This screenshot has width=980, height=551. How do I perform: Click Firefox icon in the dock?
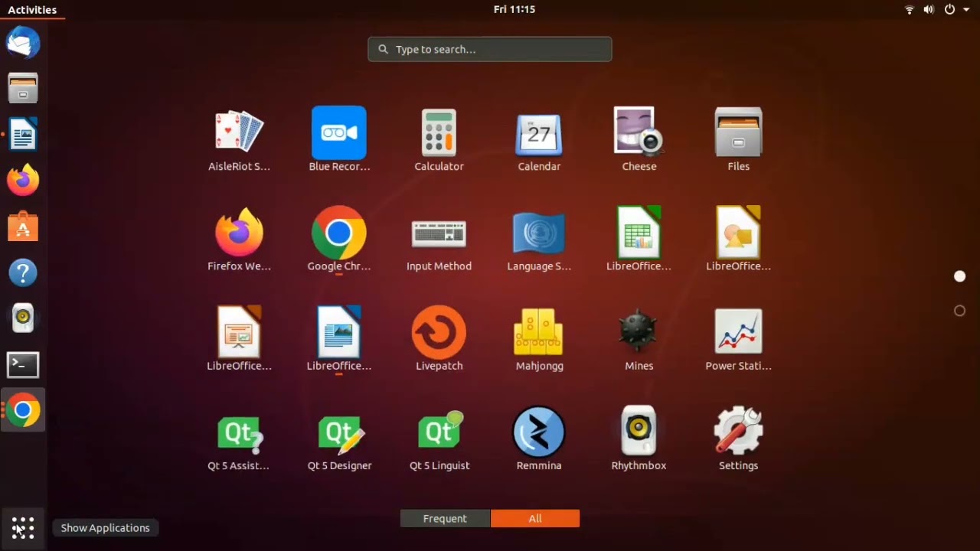23,181
